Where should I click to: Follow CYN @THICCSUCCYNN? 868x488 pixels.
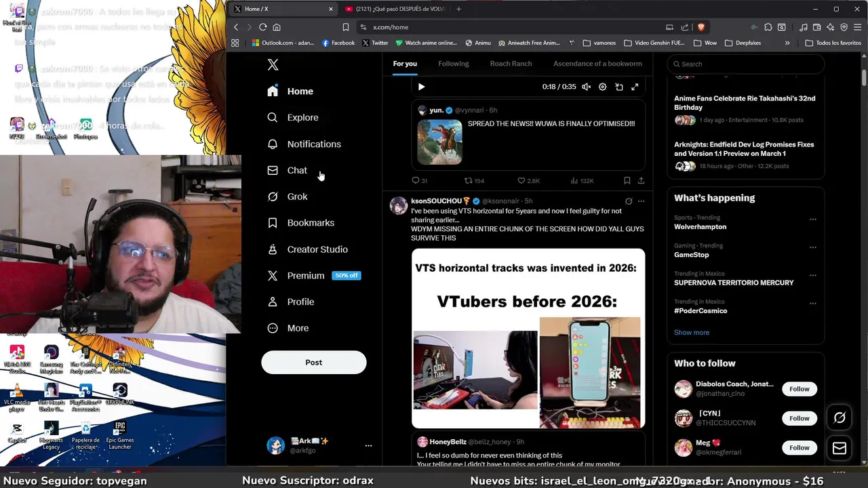pyautogui.click(x=799, y=418)
